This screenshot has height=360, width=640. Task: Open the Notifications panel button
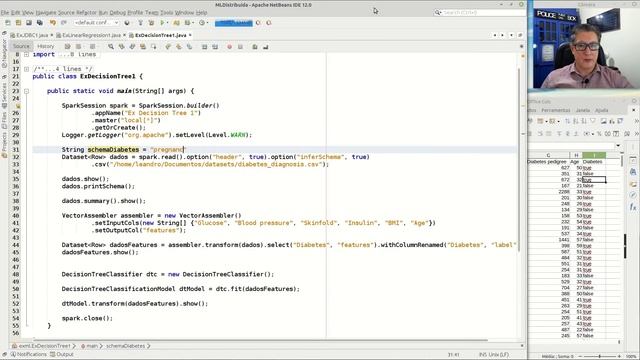click(28, 354)
